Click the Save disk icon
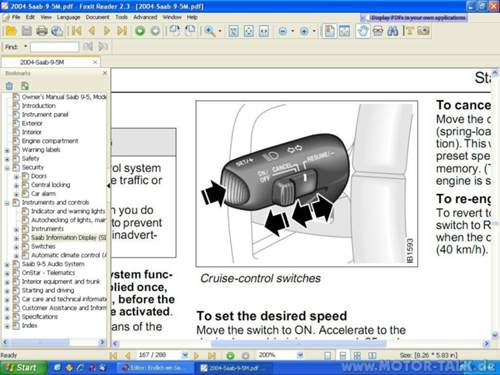Image resolution: width=500 pixels, height=375 pixels. [x=27, y=31]
